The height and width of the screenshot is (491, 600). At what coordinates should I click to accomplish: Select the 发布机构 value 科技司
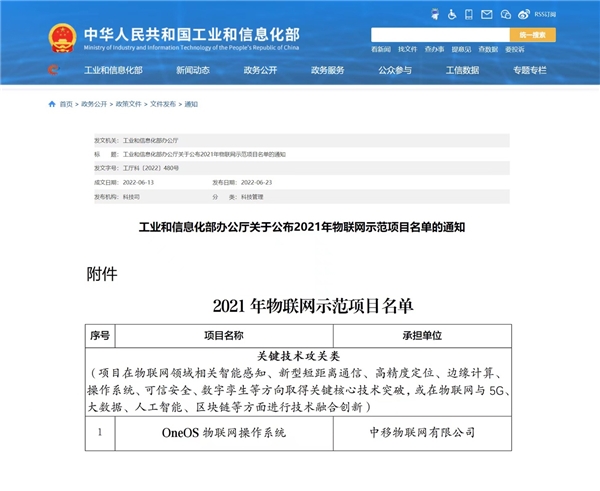[131, 197]
